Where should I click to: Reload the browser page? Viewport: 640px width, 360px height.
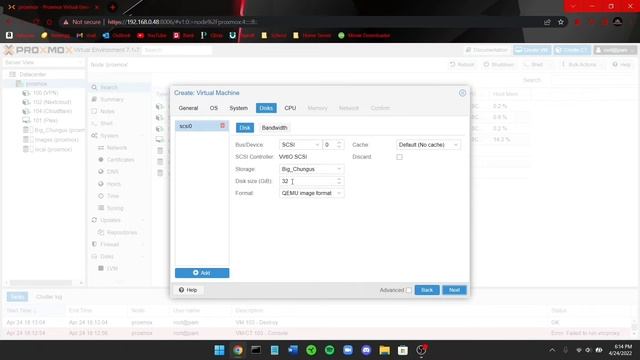coord(36,22)
